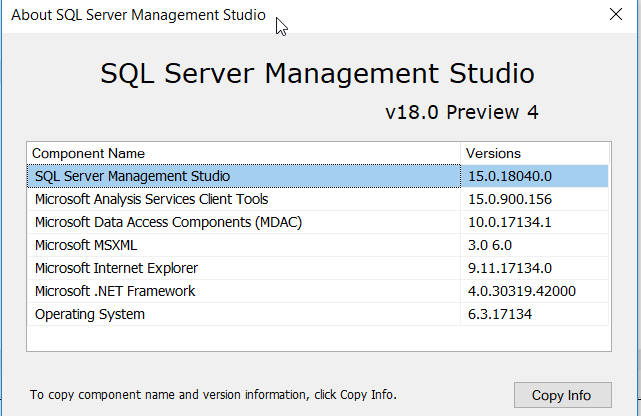This screenshot has width=641, height=416.
Task: Select the Microsoft MSXML row
Action: click(85, 245)
